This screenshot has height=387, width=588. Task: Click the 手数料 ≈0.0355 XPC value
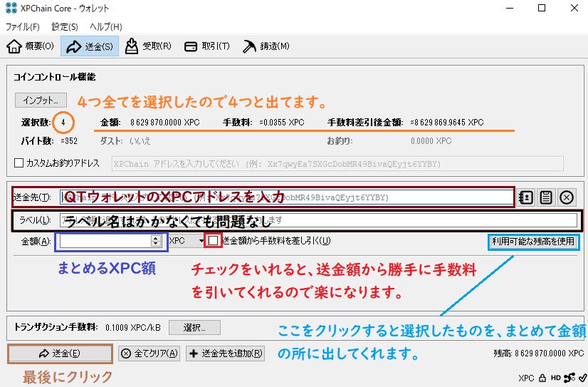point(282,123)
